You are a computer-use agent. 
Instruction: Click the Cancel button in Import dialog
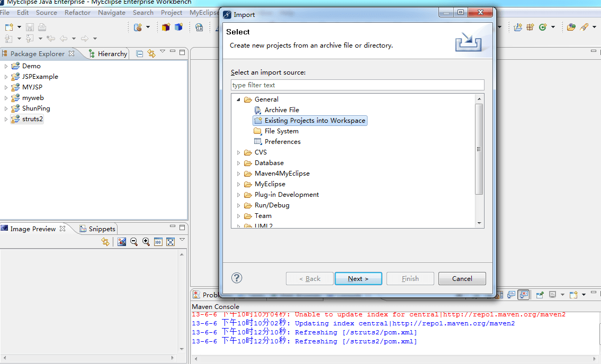click(462, 279)
